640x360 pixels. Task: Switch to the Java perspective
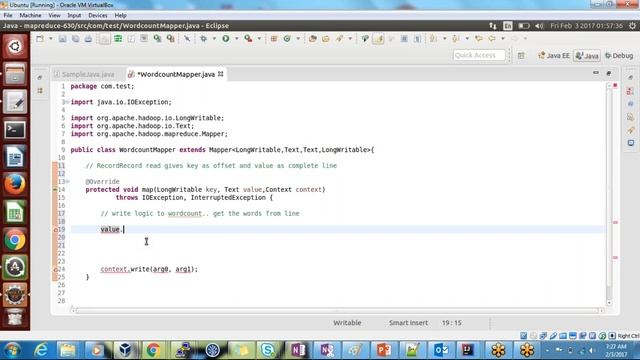click(x=587, y=56)
